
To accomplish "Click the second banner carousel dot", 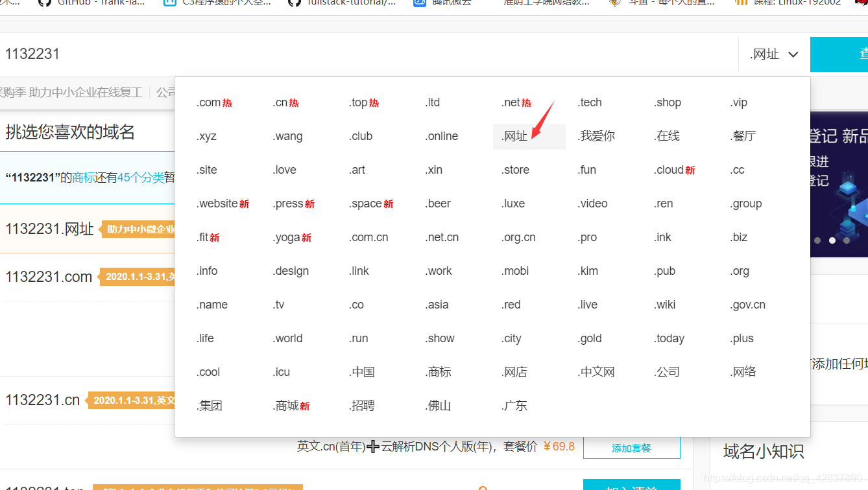I will click(x=832, y=240).
